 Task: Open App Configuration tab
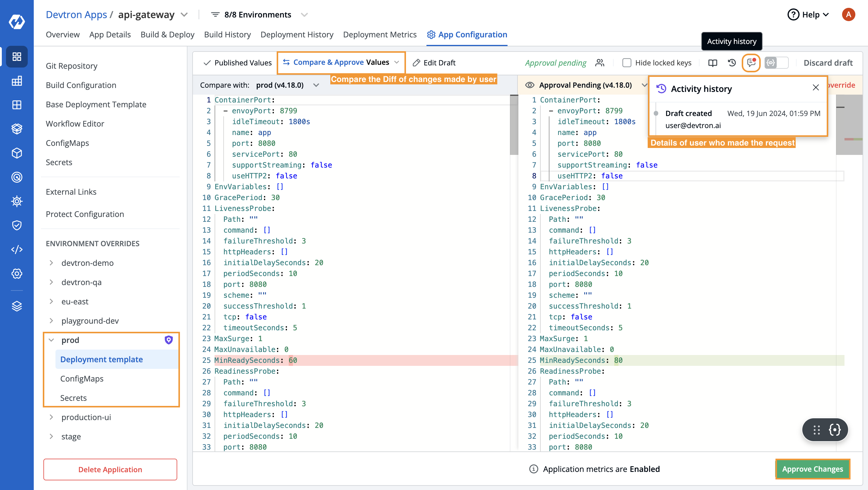coord(467,34)
